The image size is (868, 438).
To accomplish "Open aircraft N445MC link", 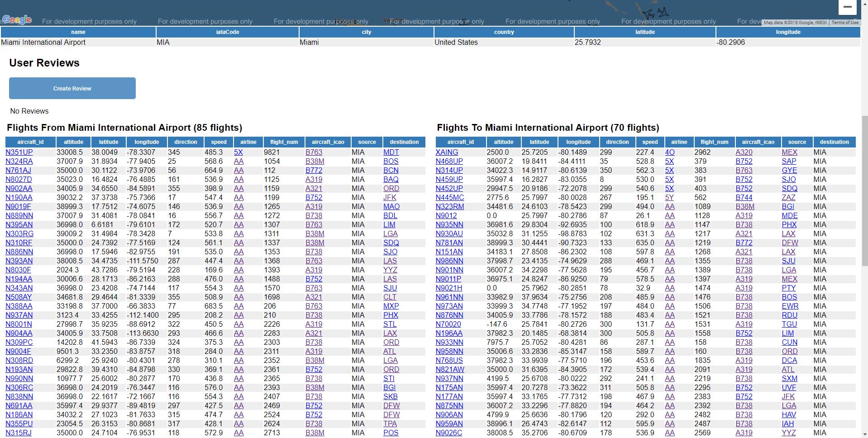I will click(450, 198).
